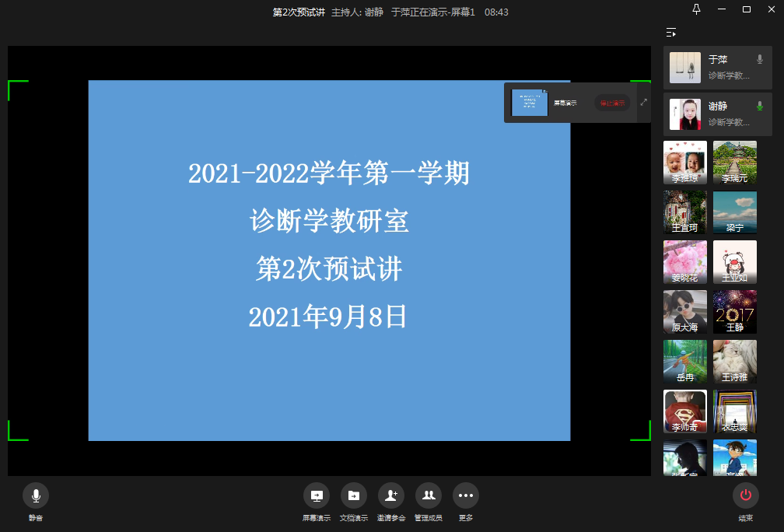
Task: Mute the microphone with 静音 button
Action: coord(36,495)
